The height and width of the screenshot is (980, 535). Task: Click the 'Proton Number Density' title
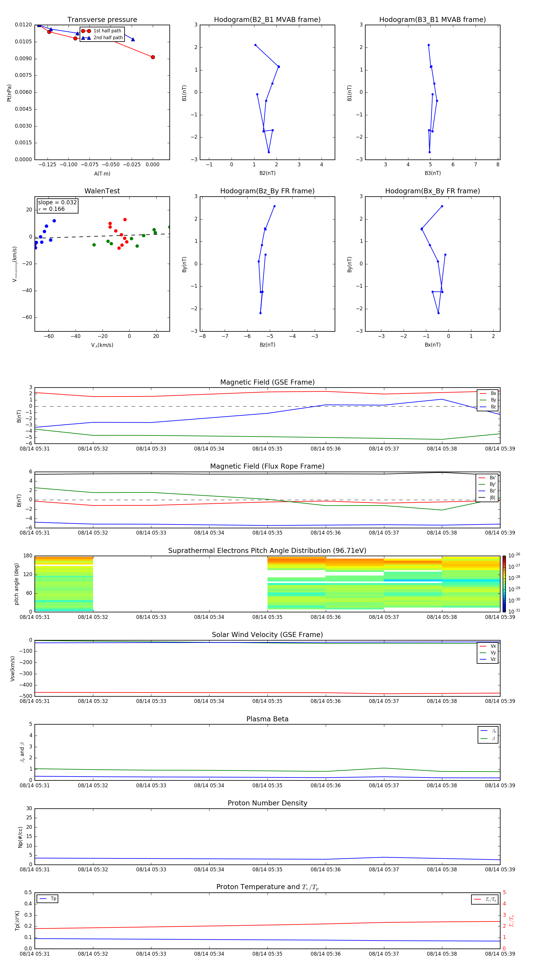click(x=267, y=803)
